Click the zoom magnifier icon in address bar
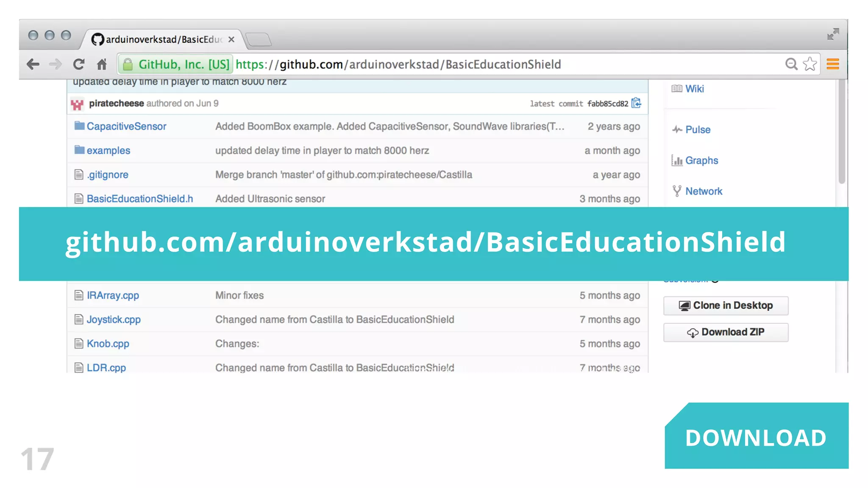 (x=791, y=64)
